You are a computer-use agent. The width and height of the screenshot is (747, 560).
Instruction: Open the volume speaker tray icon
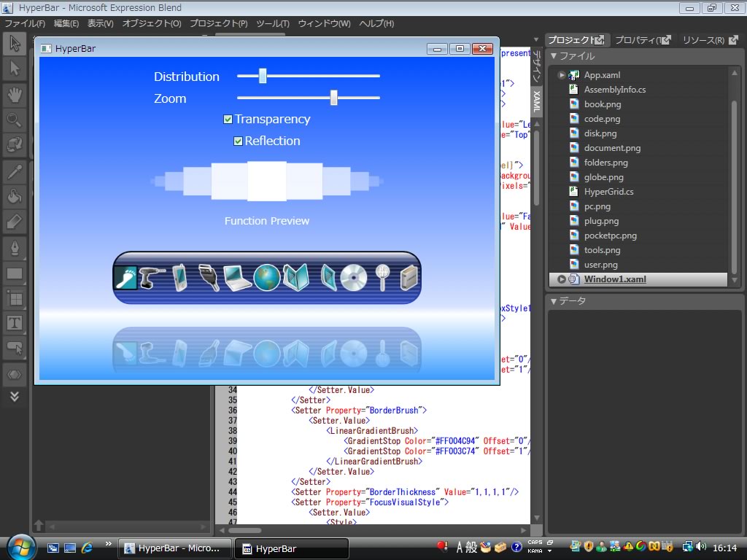(701, 547)
